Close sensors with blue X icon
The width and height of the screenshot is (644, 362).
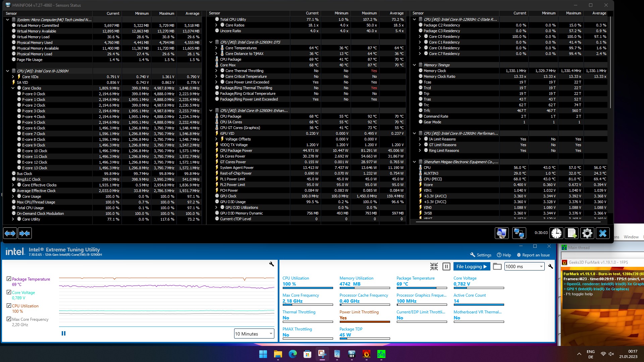603,233
